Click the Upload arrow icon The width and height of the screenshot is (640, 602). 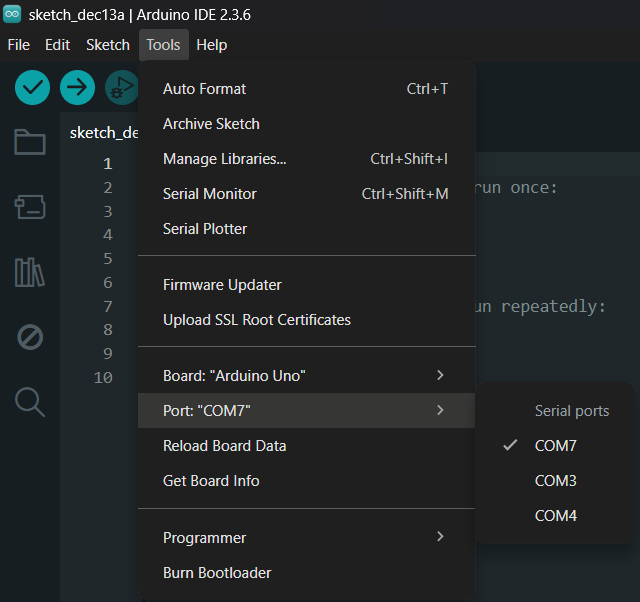coord(77,88)
